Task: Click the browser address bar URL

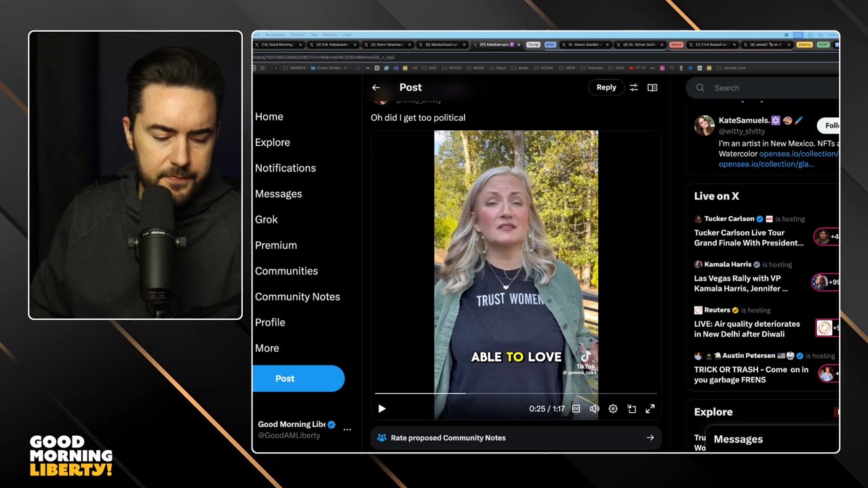Action: point(323,58)
